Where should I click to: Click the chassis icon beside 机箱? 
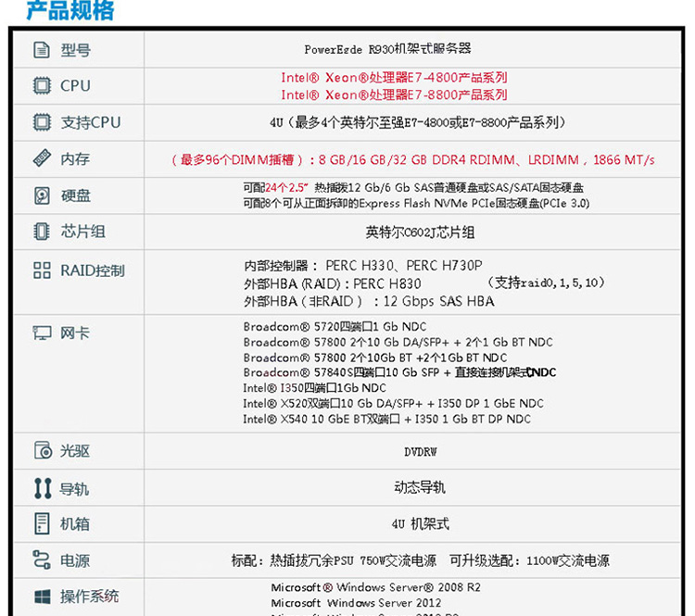click(42, 523)
